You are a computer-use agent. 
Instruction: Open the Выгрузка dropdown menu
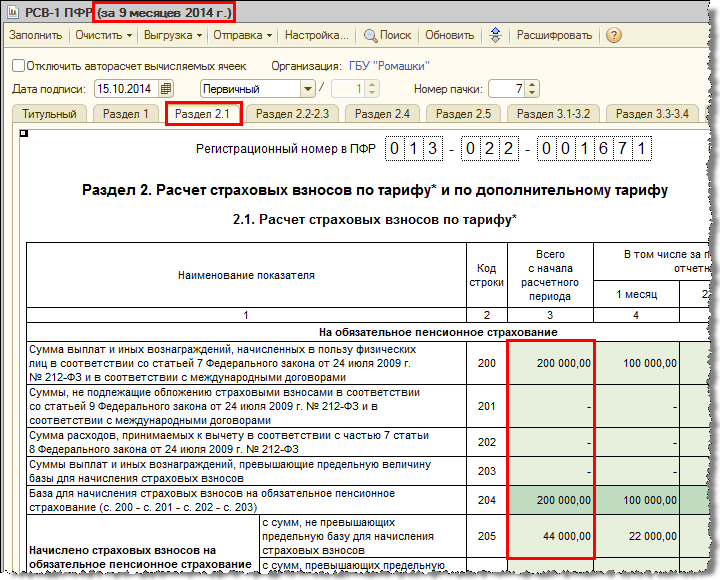point(173,35)
